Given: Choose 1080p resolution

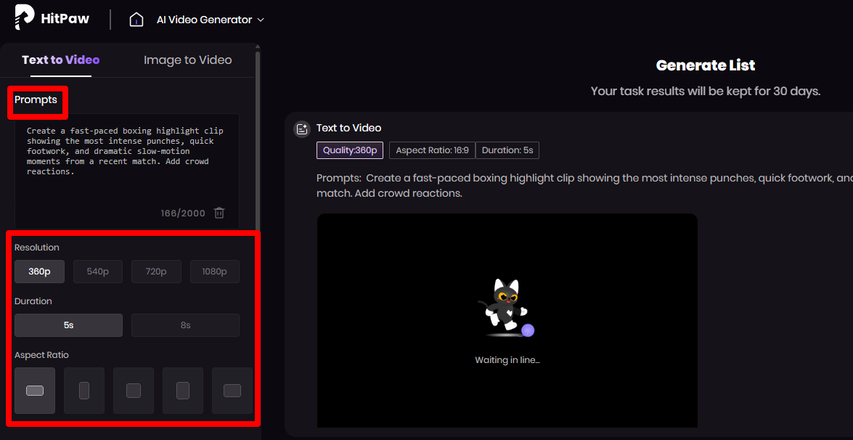Looking at the screenshot, I should (212, 271).
